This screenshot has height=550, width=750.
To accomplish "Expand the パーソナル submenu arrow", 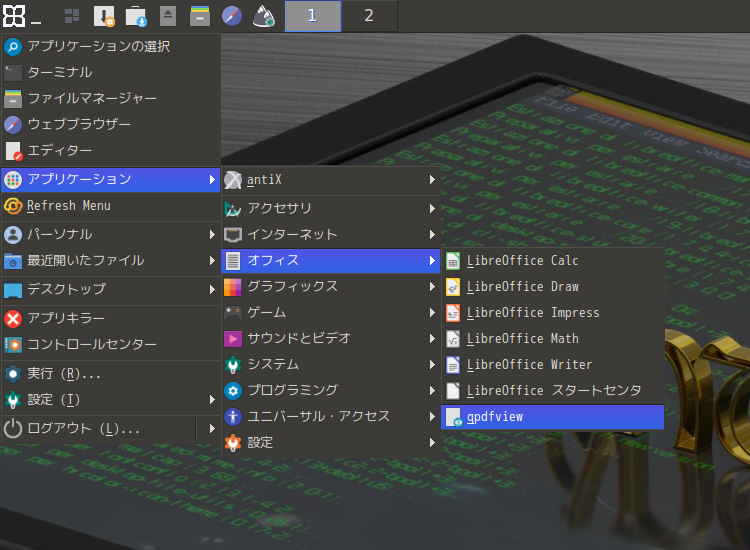I will (x=212, y=234).
